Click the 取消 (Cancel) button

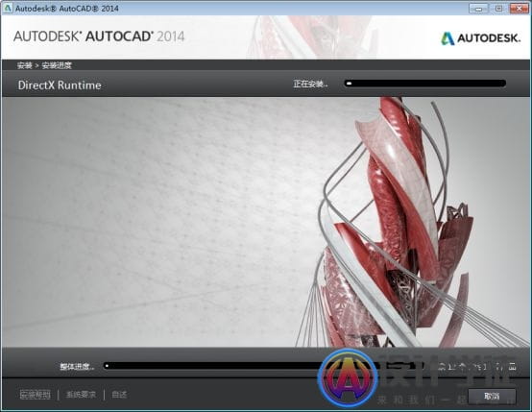coord(492,396)
